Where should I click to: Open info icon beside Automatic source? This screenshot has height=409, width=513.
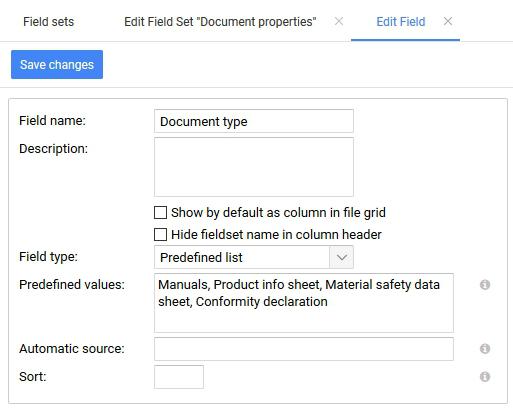click(485, 349)
